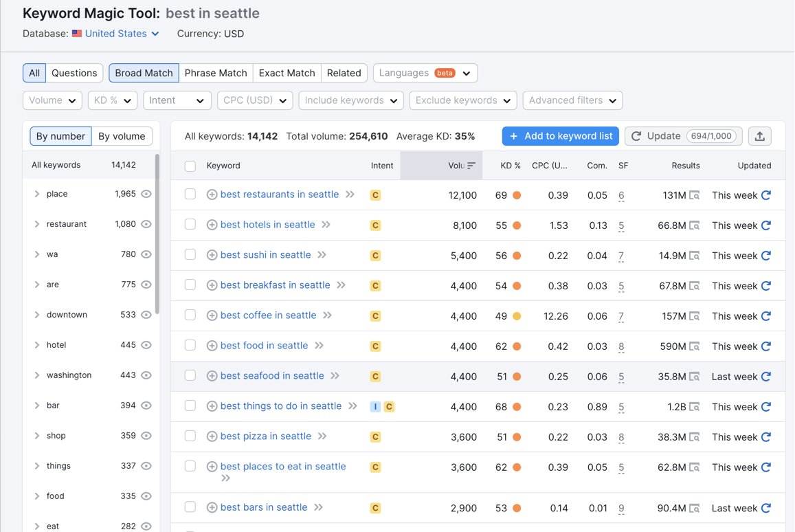Open the KD % filter dropdown
Viewport: 795px width, 532px height.
point(113,100)
